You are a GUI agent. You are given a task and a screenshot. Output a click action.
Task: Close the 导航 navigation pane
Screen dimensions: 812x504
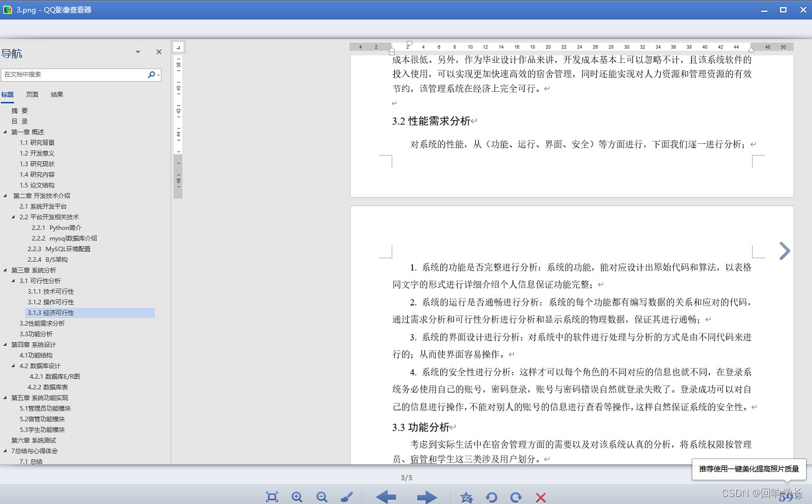(x=159, y=52)
